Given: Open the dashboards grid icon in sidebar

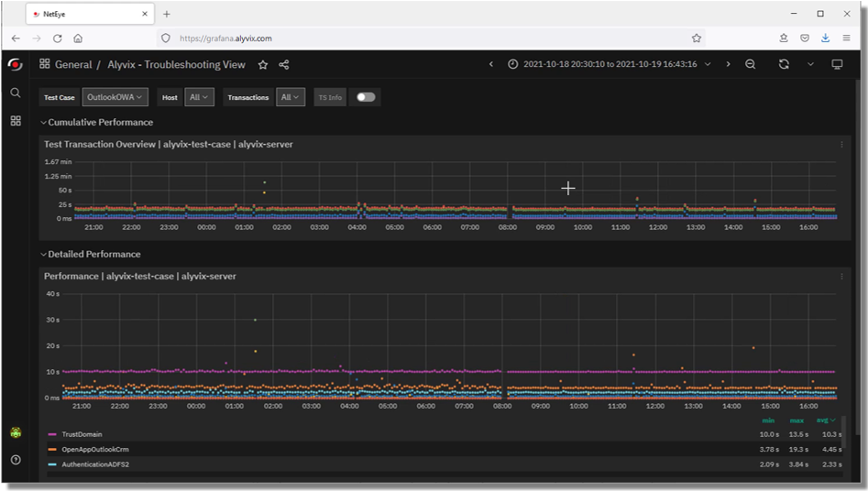Looking at the screenshot, I should pyautogui.click(x=15, y=120).
